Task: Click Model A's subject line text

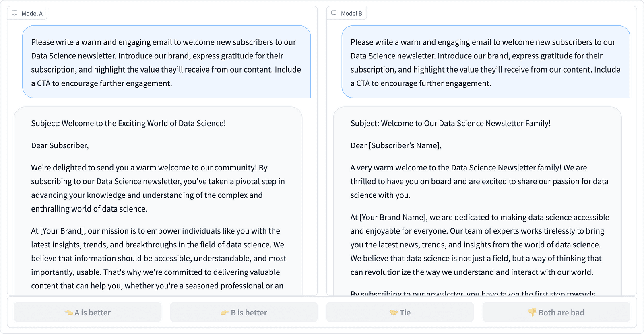Action: tap(128, 123)
